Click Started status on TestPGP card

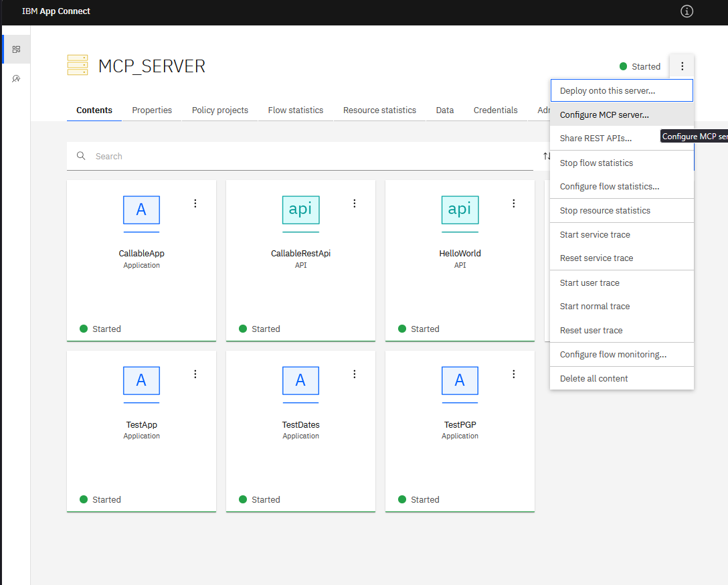419,499
